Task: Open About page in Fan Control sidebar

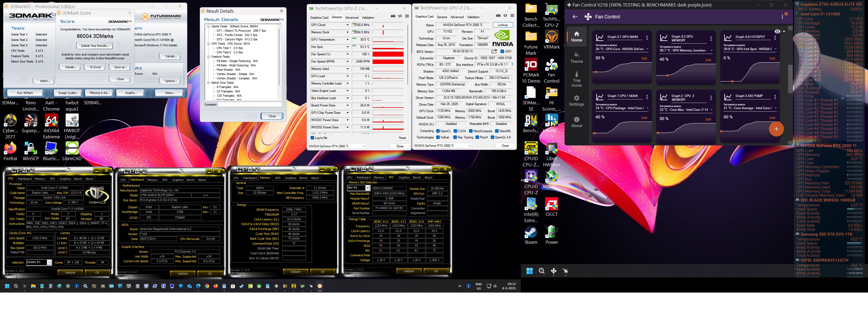Action: pyautogui.click(x=576, y=122)
